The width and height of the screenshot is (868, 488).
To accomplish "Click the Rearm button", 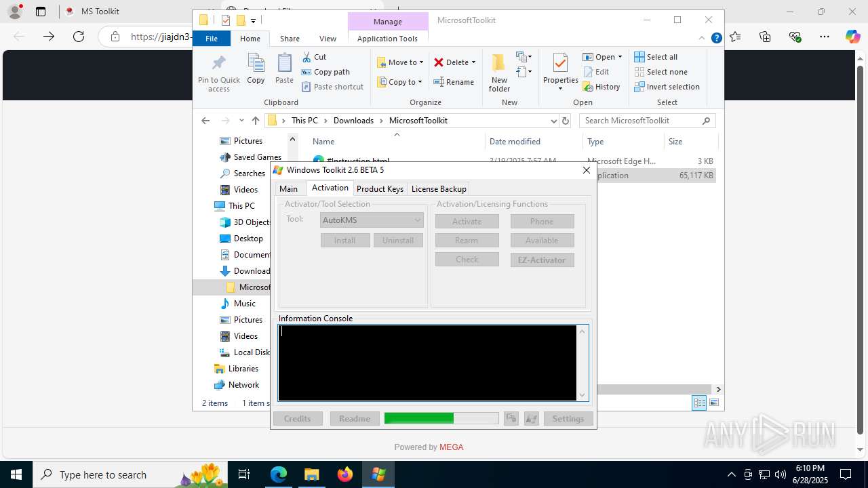I will click(x=467, y=241).
